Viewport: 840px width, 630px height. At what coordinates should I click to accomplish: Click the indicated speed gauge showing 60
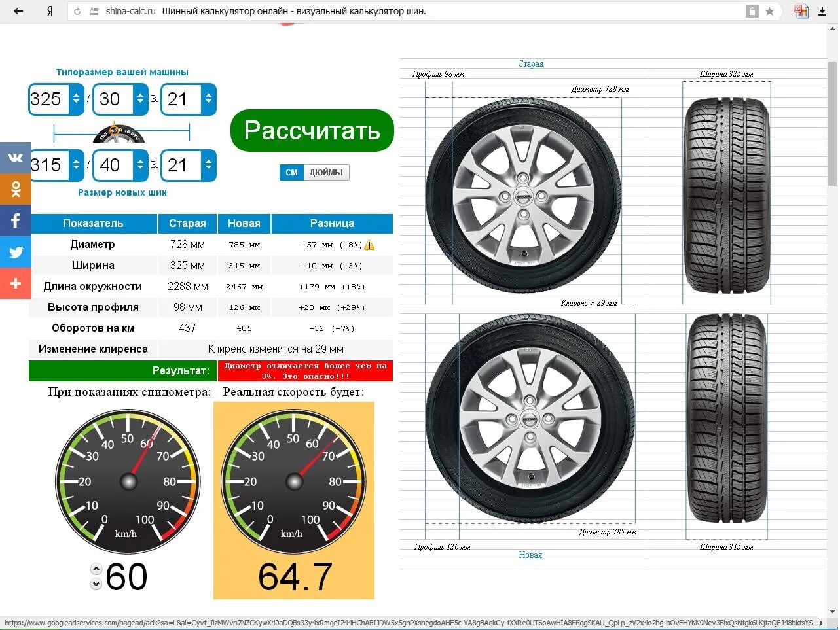tap(128, 481)
